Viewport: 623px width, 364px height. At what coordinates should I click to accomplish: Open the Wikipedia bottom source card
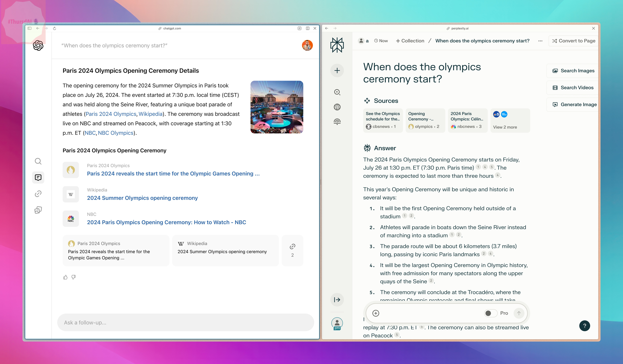coord(225,250)
